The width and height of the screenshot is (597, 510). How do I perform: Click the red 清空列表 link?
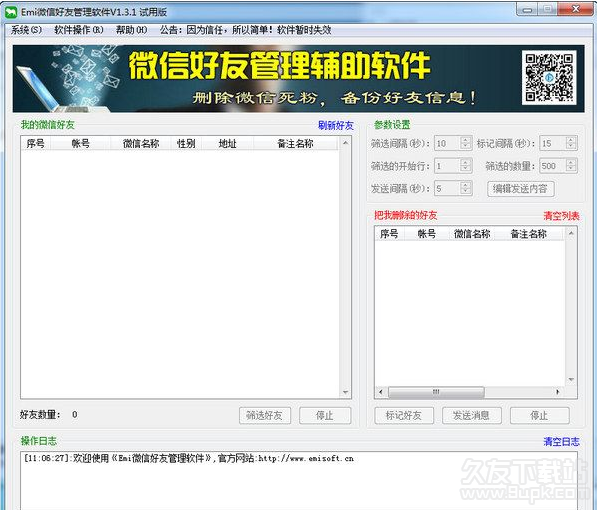[x=561, y=216]
